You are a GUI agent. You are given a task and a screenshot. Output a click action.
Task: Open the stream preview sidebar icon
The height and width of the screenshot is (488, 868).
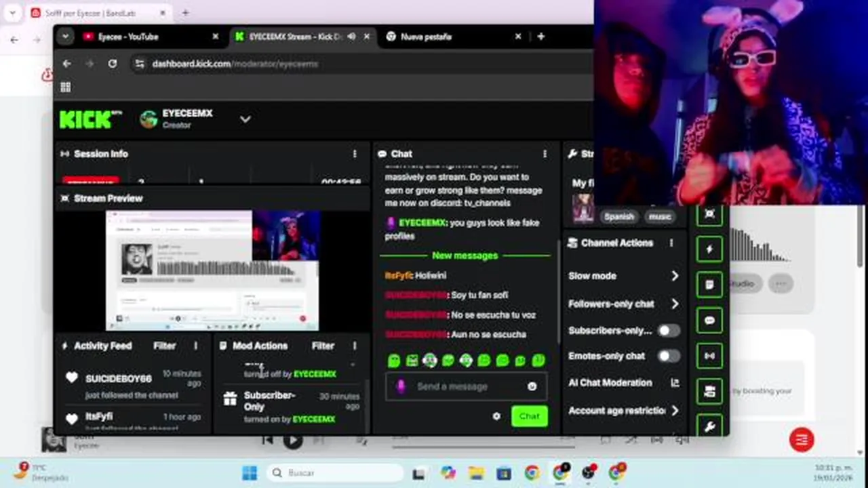(709, 214)
